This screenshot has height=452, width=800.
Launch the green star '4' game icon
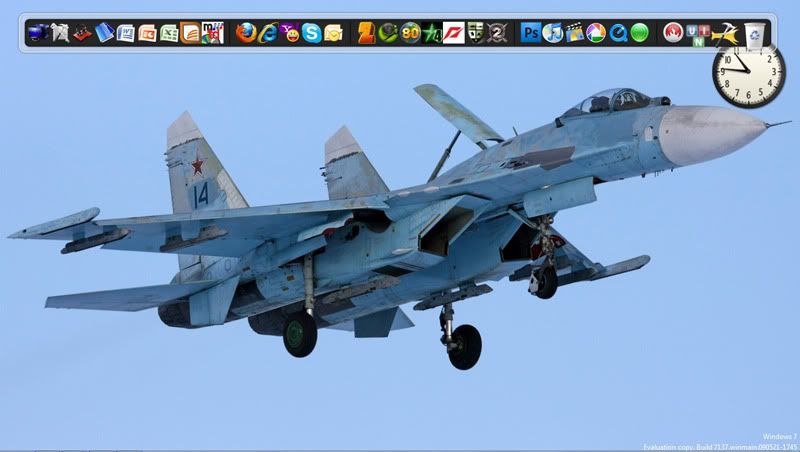pyautogui.click(x=432, y=34)
